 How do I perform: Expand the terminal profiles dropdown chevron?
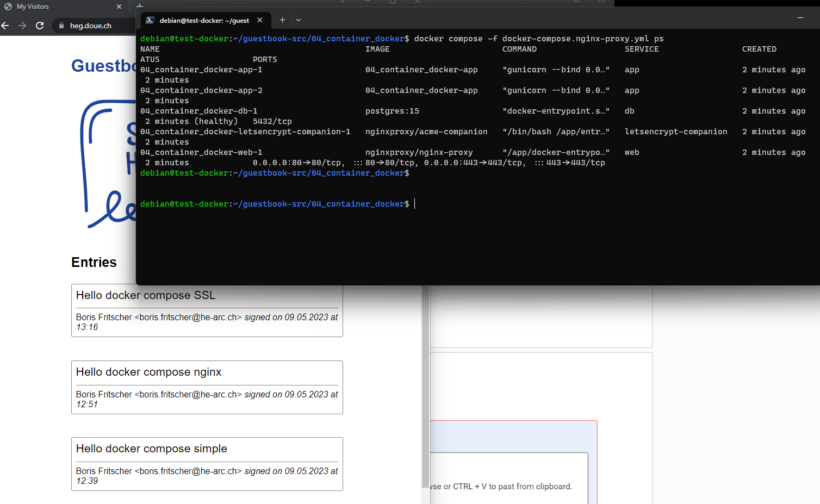(299, 20)
